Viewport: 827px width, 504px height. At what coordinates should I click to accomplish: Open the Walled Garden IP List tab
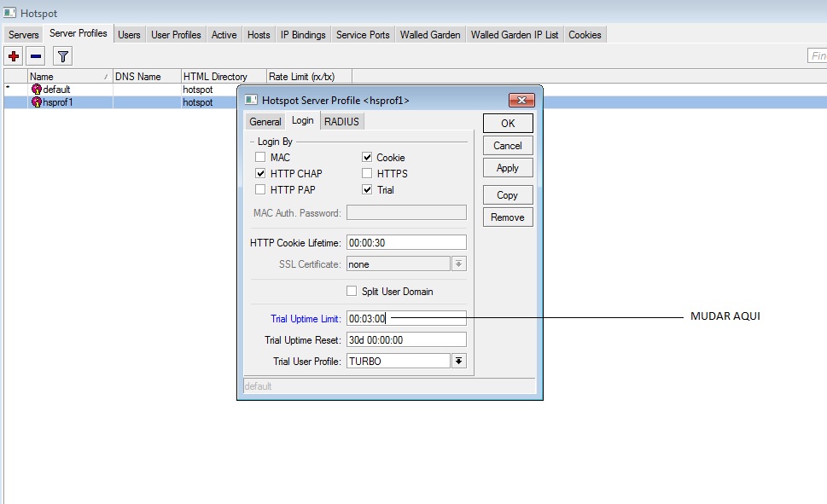pyautogui.click(x=515, y=35)
